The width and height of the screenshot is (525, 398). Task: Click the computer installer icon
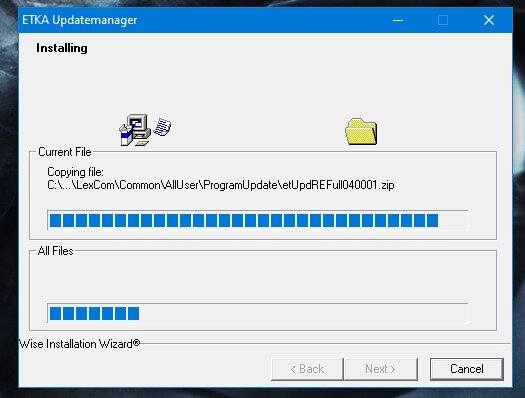point(135,130)
